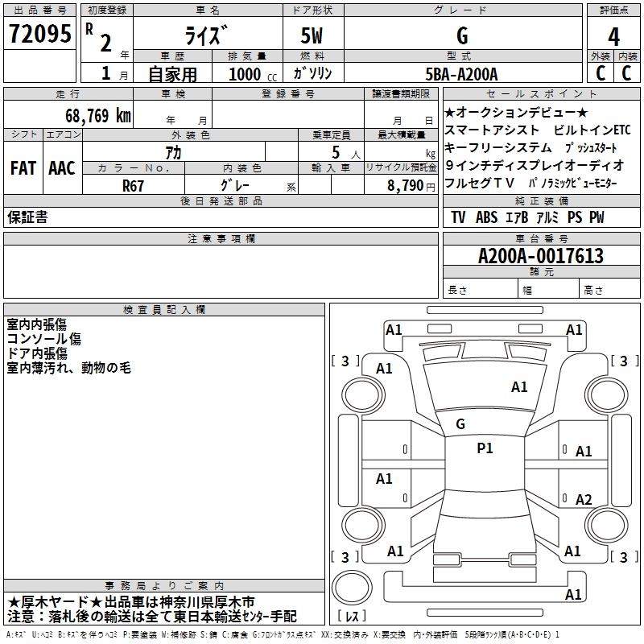The image size is (644, 644).
Task: Select the フルセグTV sales point
Action: click(479, 184)
